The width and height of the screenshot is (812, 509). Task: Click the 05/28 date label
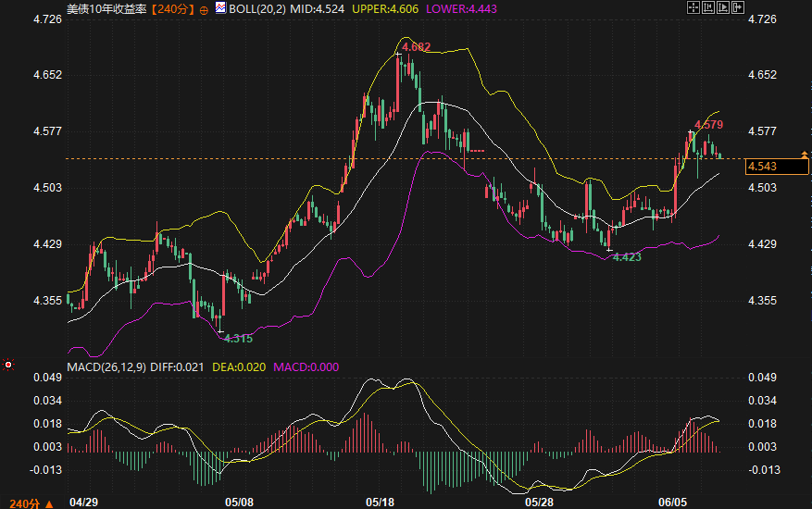point(539,502)
